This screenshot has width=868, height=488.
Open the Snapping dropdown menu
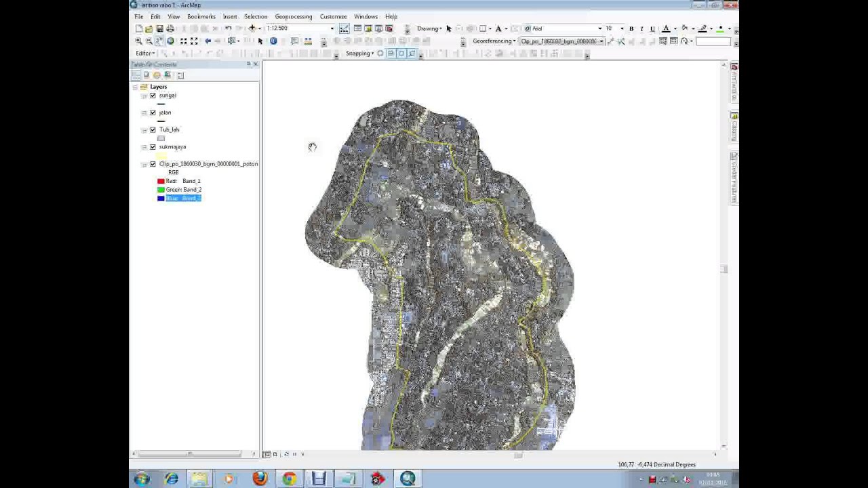360,54
